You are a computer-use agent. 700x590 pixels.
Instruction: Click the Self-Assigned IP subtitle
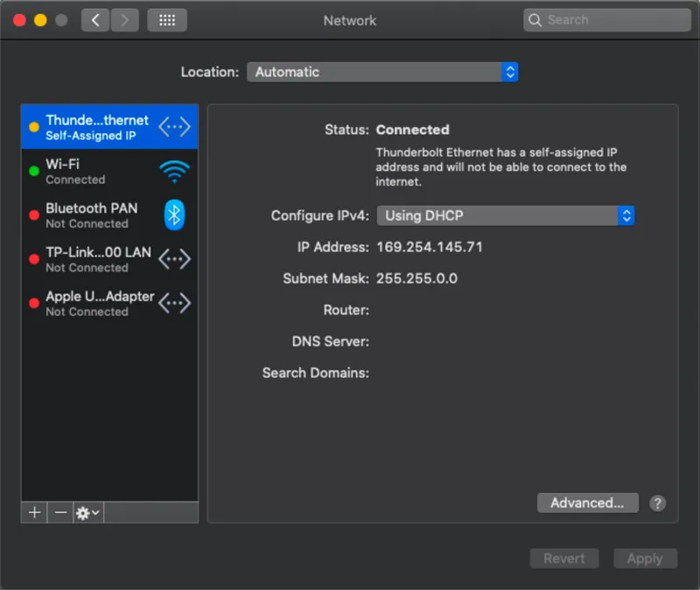(x=91, y=136)
